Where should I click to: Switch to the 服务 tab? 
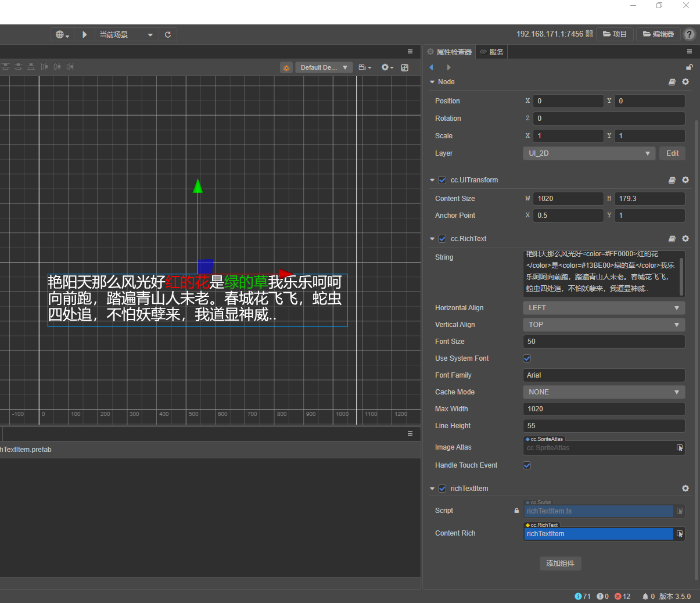491,52
